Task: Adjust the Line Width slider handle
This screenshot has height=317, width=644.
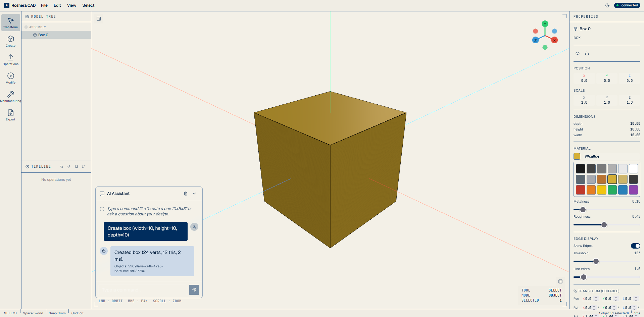Action: 584,277
